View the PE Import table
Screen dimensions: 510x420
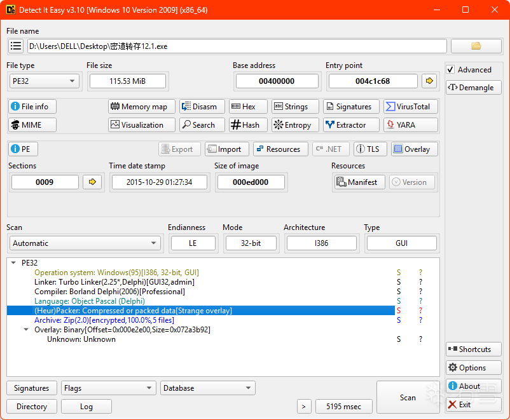(227, 149)
